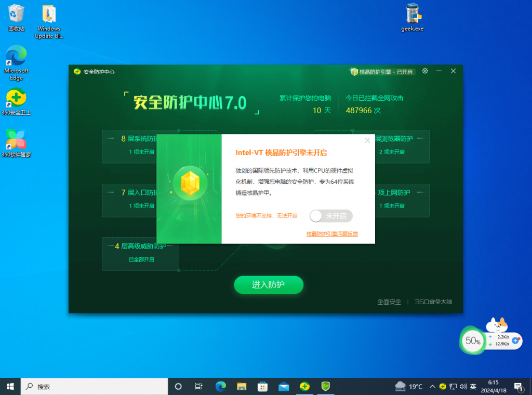This screenshot has width=532, height=395.
Task: Close the Intel-VT popup dialog
Action: pyautogui.click(x=367, y=140)
